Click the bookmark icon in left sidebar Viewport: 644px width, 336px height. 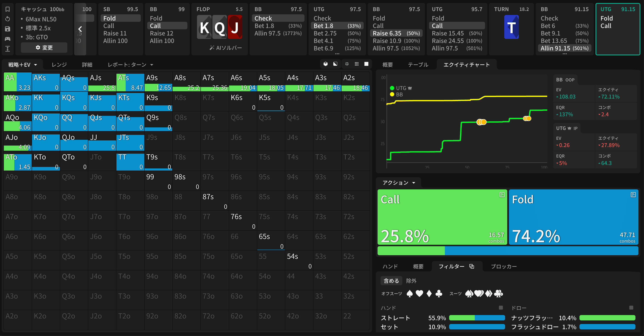[x=7, y=9]
